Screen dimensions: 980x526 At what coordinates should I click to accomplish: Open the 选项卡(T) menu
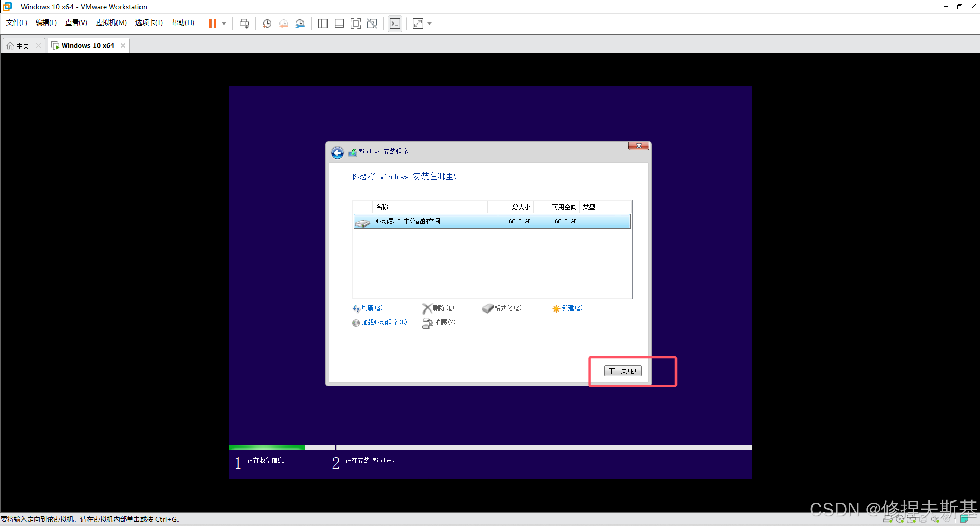[x=149, y=23]
